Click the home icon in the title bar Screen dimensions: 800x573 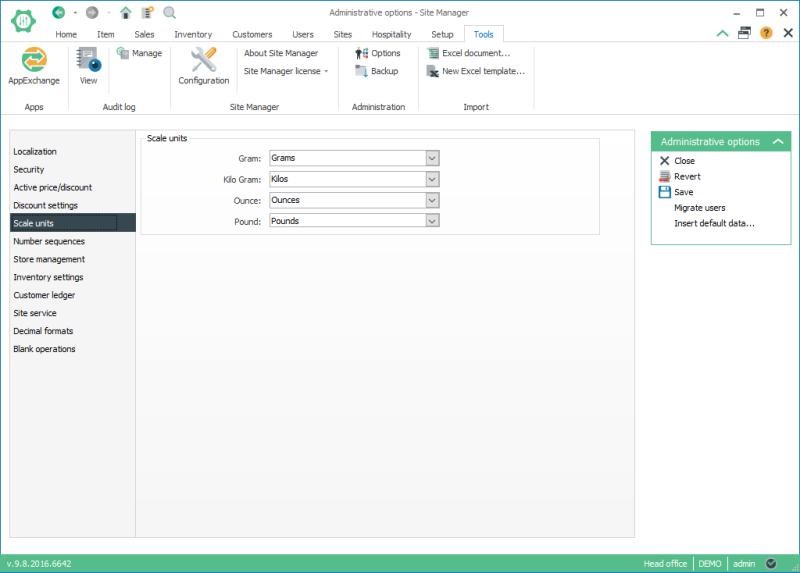click(x=125, y=12)
